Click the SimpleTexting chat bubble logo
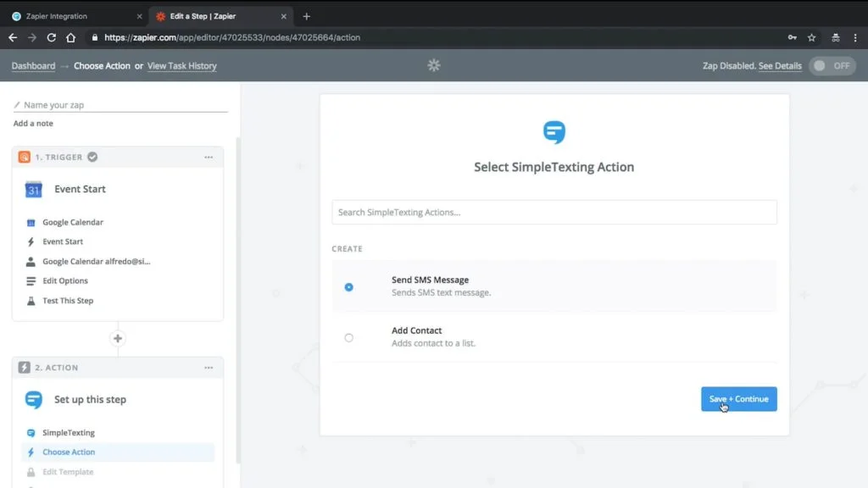Image resolution: width=868 pixels, height=488 pixels. coord(554,132)
